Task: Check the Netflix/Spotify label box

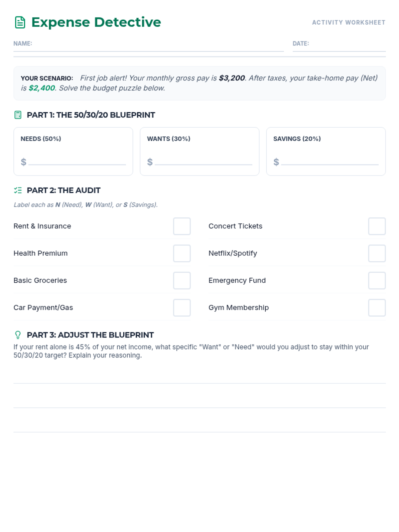Action: pos(377,253)
